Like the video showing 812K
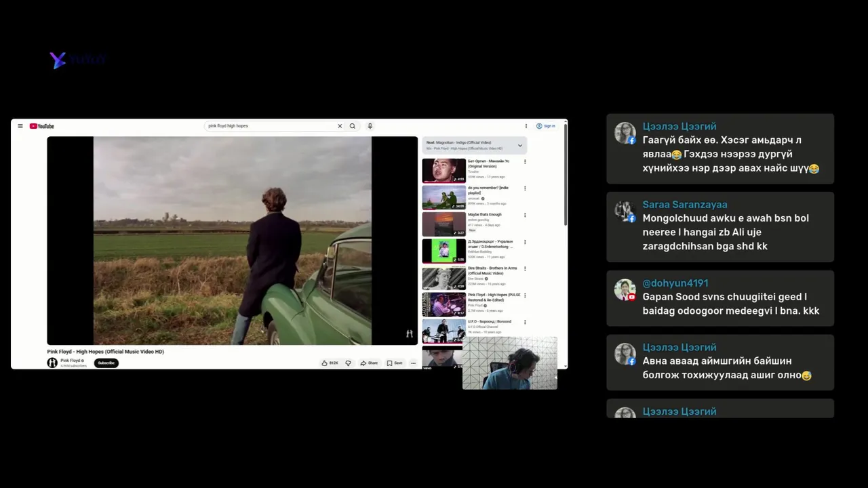This screenshot has width=868, height=488. pos(330,363)
